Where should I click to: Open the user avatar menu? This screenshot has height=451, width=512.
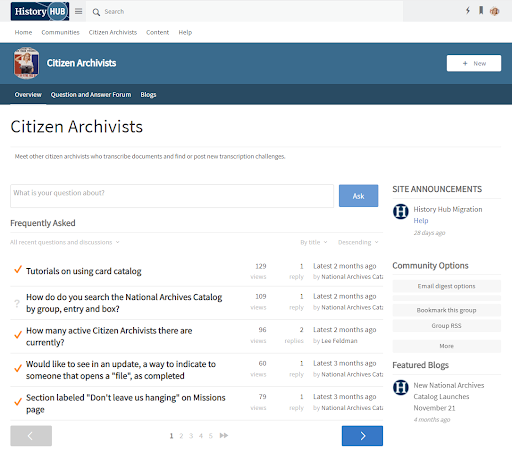coord(494,11)
